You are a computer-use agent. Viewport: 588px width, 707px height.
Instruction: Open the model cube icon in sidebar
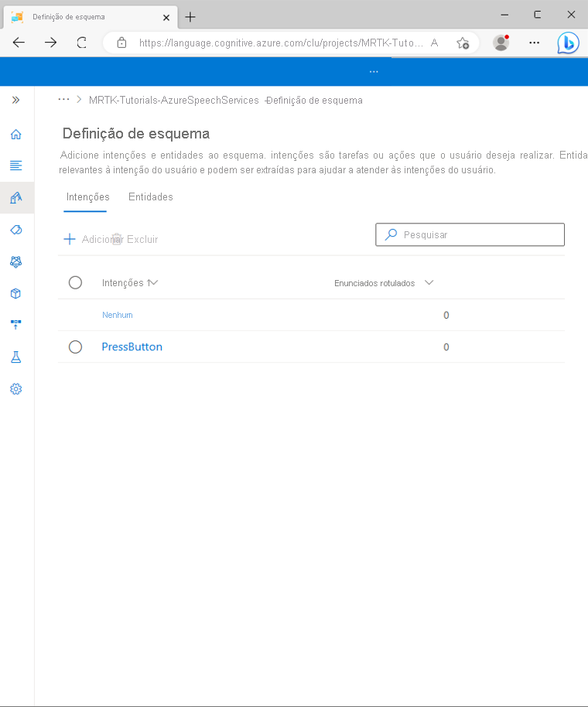click(15, 293)
